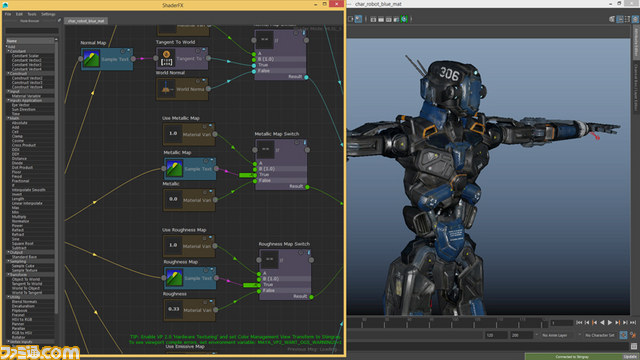Image resolution: width=640 pixels, height=360 pixels.
Task: Open the ShaderFX Tools menu
Action: pos(32,14)
